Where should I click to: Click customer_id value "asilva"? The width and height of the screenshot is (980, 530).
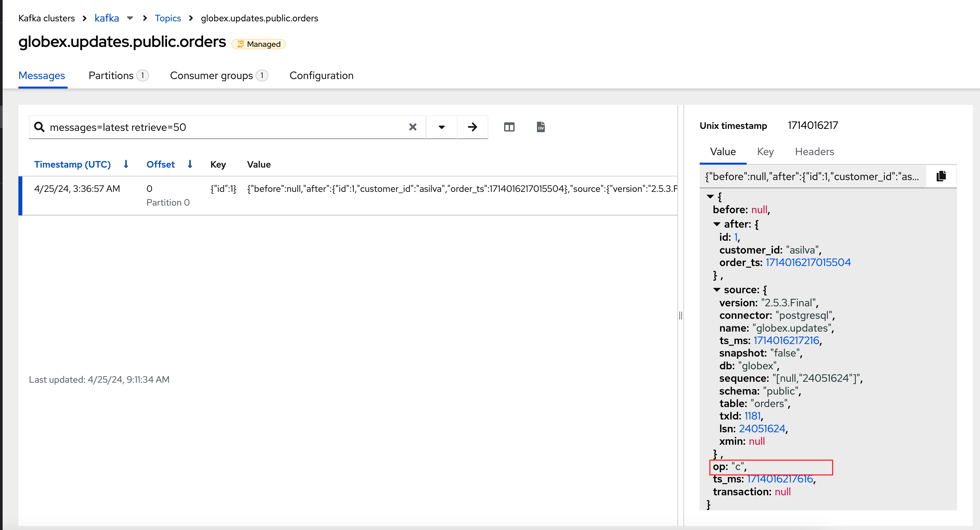point(802,250)
